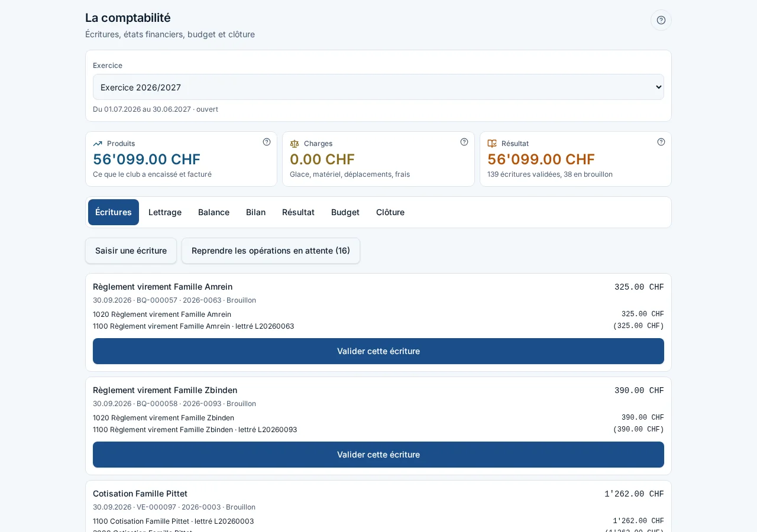Click the Résultat ledger book icon
The width and height of the screenshot is (757, 532).
click(x=492, y=144)
